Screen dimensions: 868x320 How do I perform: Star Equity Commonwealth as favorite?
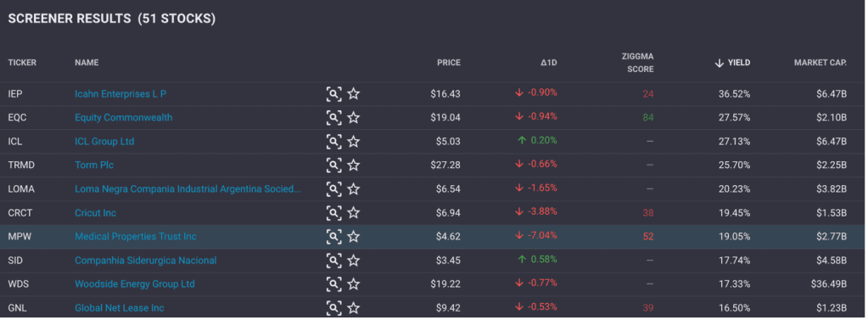coord(354,118)
